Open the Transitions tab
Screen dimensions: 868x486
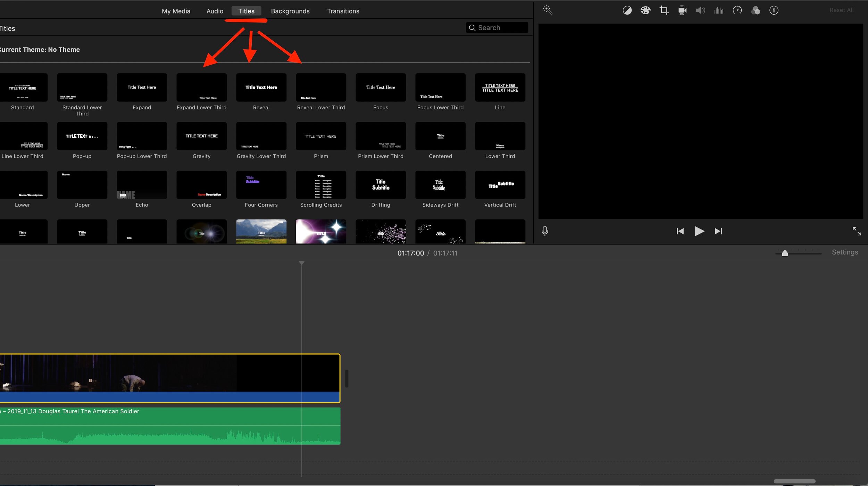click(343, 11)
